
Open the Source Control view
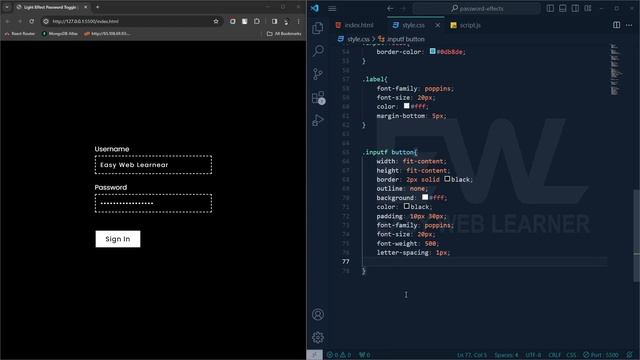pyautogui.click(x=318, y=74)
